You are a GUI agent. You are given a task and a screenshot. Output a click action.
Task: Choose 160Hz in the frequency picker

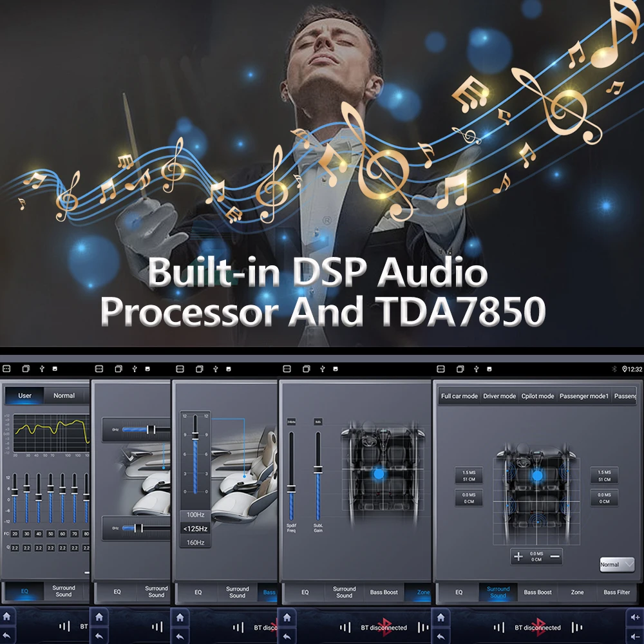[196, 542]
